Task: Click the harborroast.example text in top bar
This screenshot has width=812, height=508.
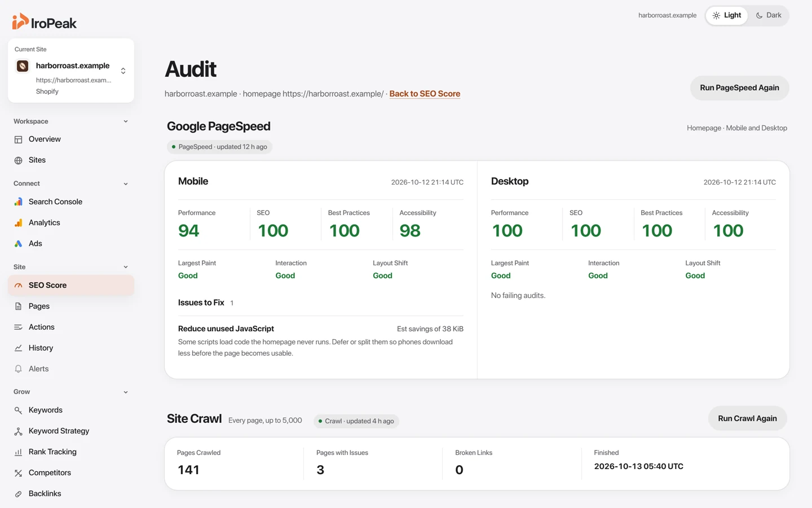Action: pyautogui.click(x=667, y=15)
